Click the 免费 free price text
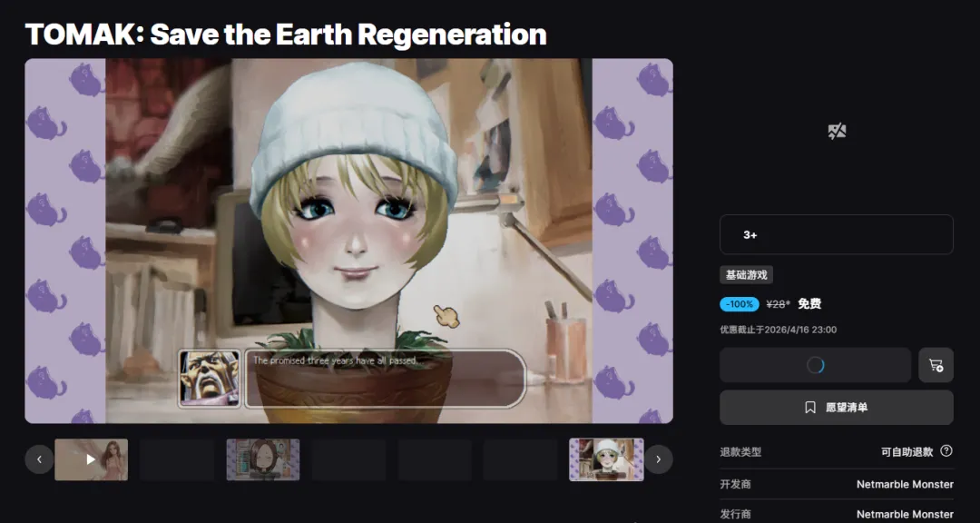The height and width of the screenshot is (523, 980). 809,304
